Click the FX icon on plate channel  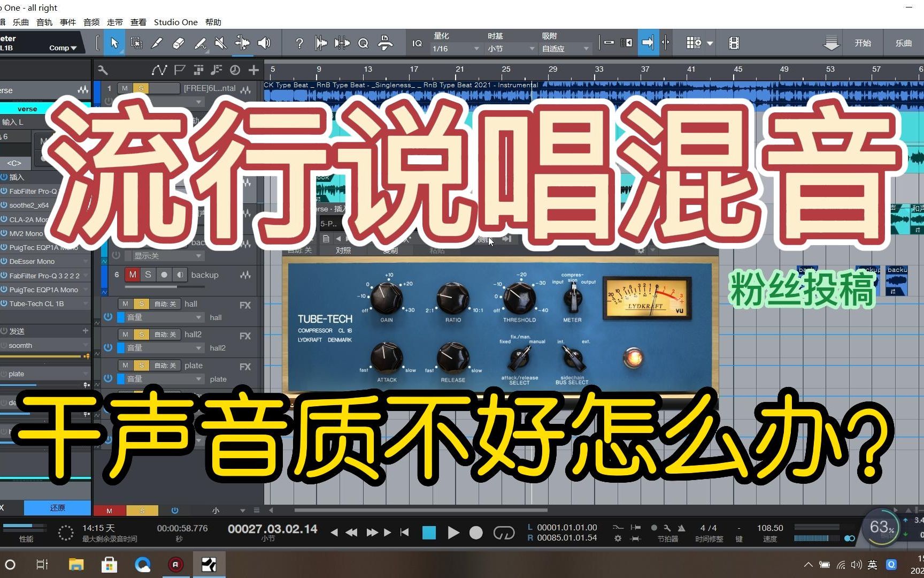245,367
